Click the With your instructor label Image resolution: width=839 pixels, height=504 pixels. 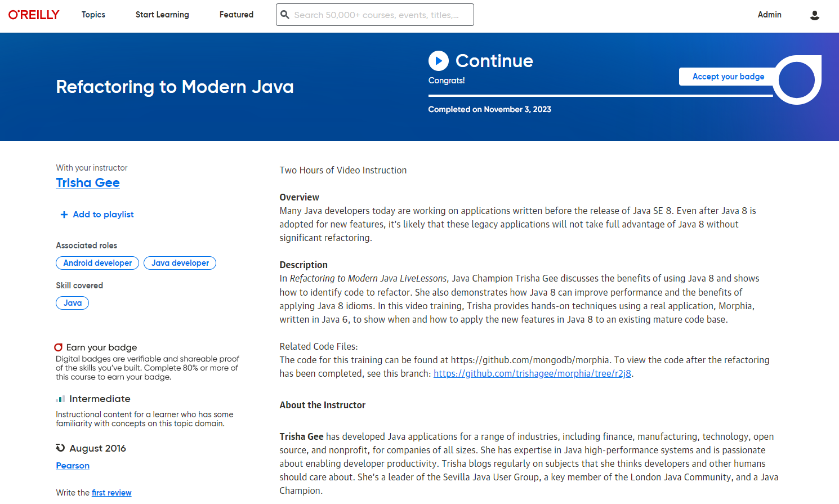92,168
